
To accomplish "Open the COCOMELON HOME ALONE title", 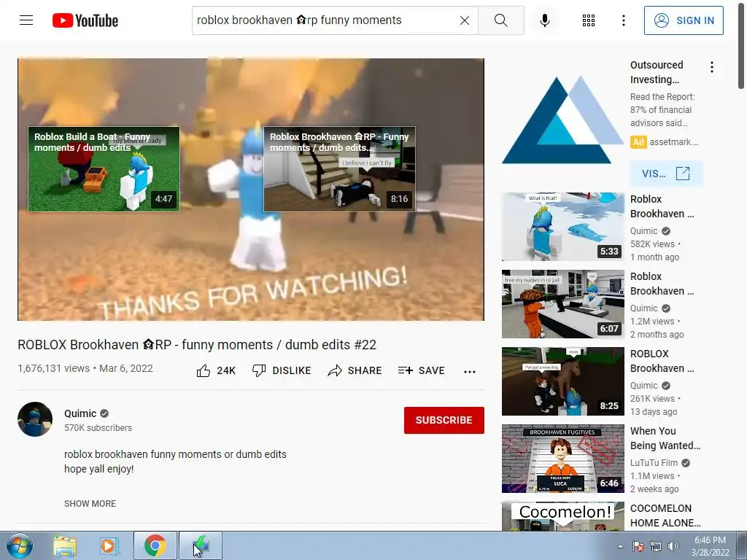I will [x=665, y=516].
